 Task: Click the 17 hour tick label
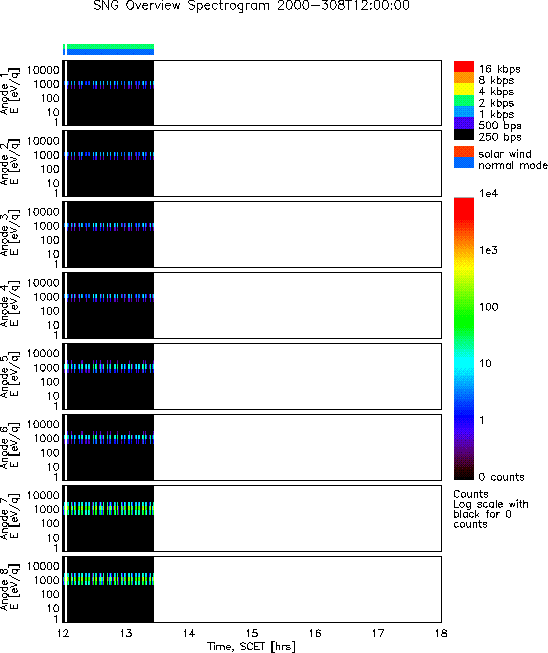[x=378, y=633]
